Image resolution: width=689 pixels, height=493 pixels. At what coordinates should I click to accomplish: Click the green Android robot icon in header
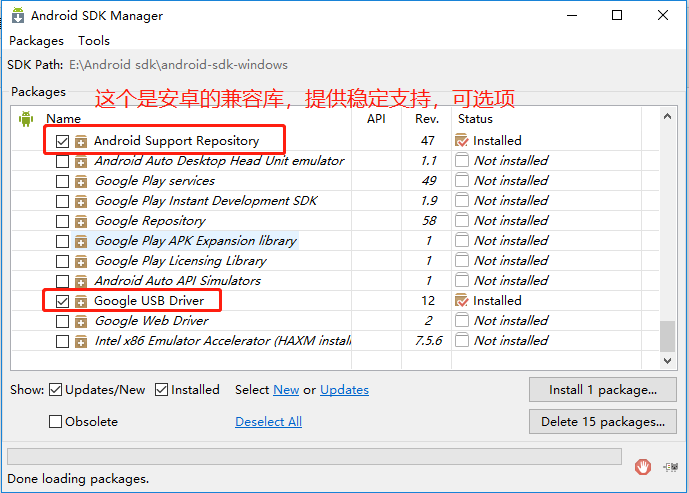[26, 119]
